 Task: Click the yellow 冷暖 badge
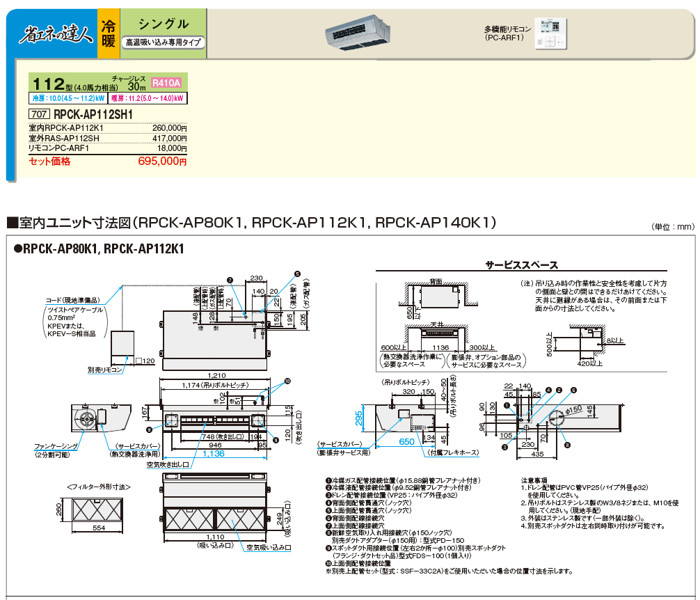(x=109, y=33)
